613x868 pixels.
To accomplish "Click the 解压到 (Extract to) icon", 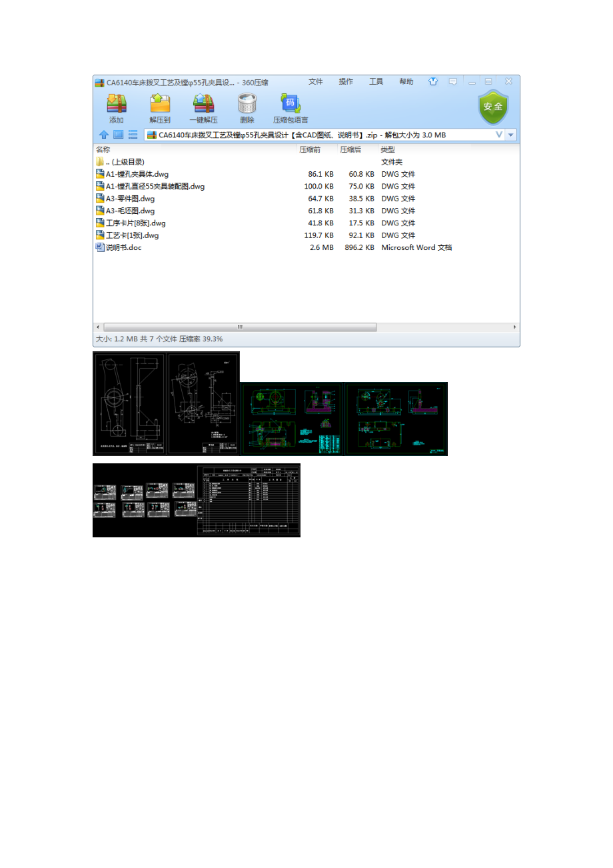I will click(160, 103).
